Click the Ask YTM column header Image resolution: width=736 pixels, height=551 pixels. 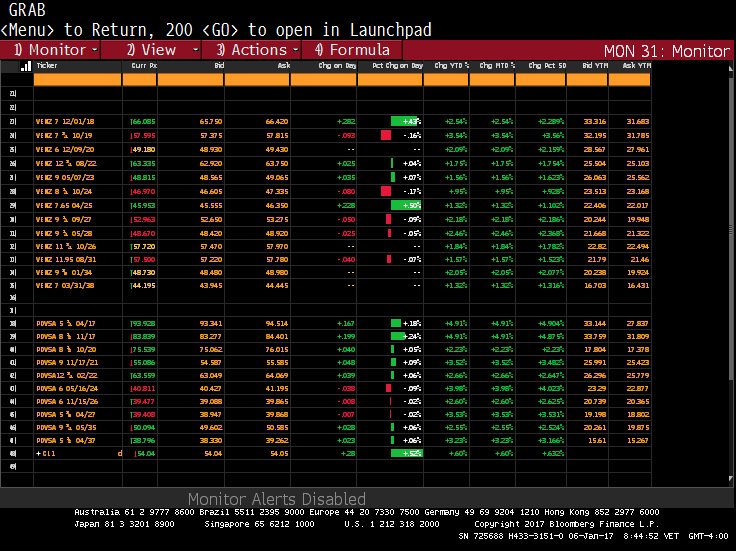(636, 66)
